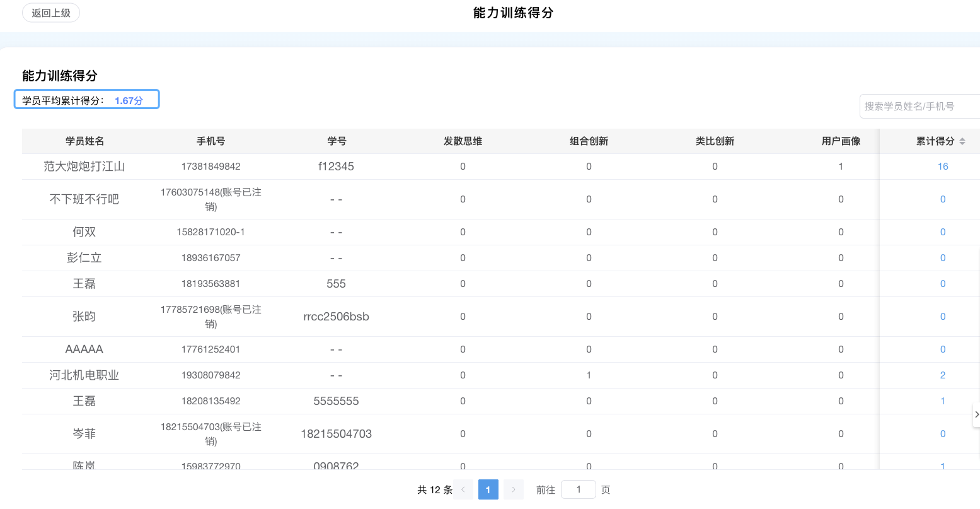
Task: Go to the next page via the arrow
Action: pos(514,489)
